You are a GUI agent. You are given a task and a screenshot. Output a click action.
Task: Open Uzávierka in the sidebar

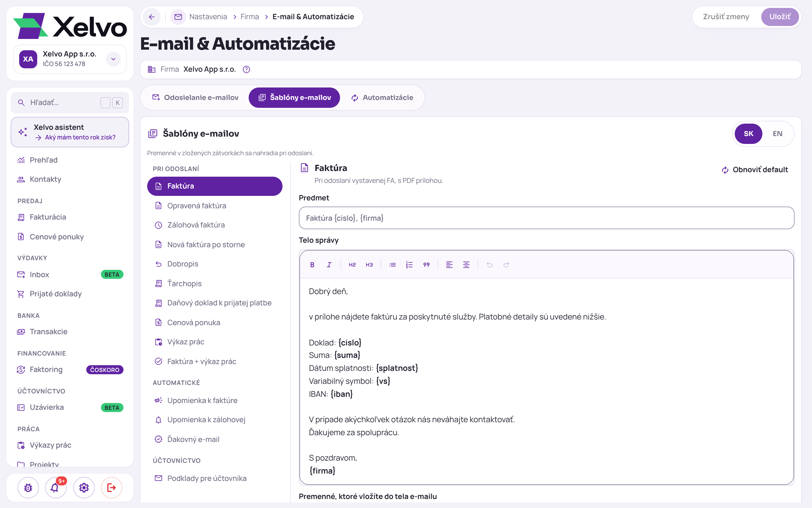[70, 408]
